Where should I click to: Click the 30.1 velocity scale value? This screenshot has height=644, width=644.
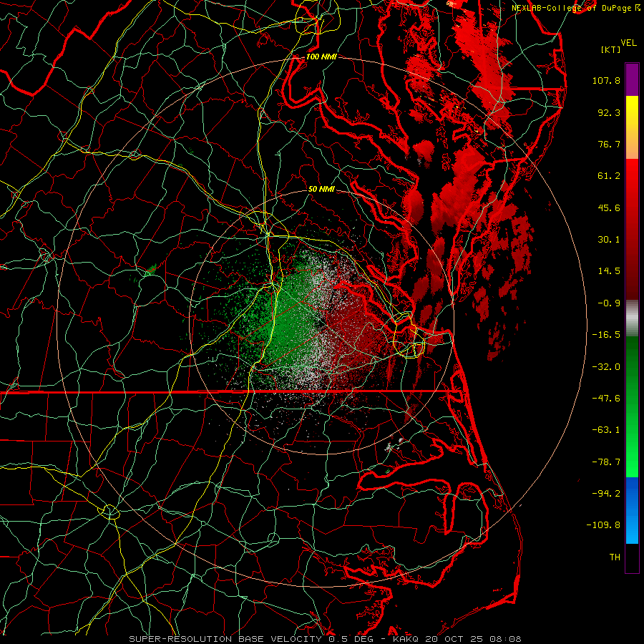[x=609, y=240]
